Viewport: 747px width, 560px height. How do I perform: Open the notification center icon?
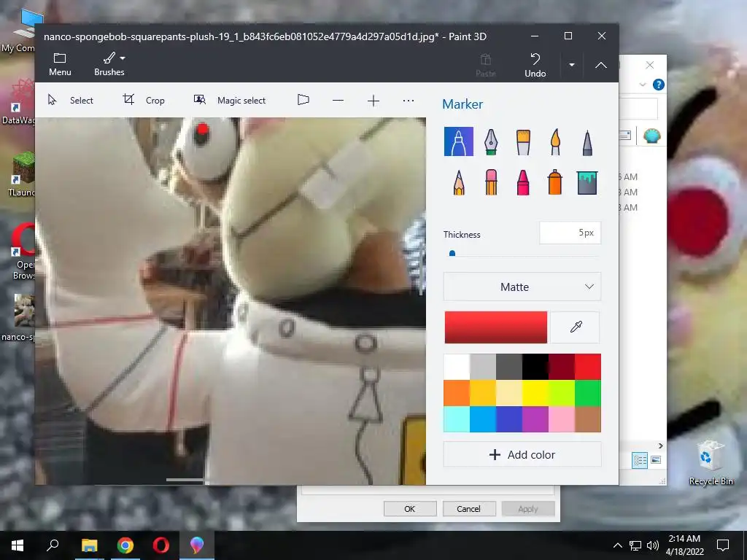click(x=723, y=545)
